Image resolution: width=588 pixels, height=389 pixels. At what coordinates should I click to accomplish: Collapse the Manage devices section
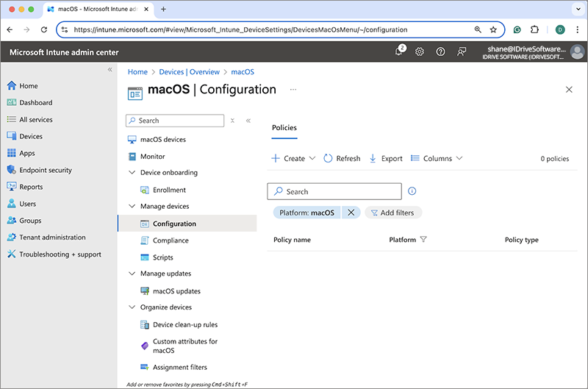pyautogui.click(x=132, y=207)
